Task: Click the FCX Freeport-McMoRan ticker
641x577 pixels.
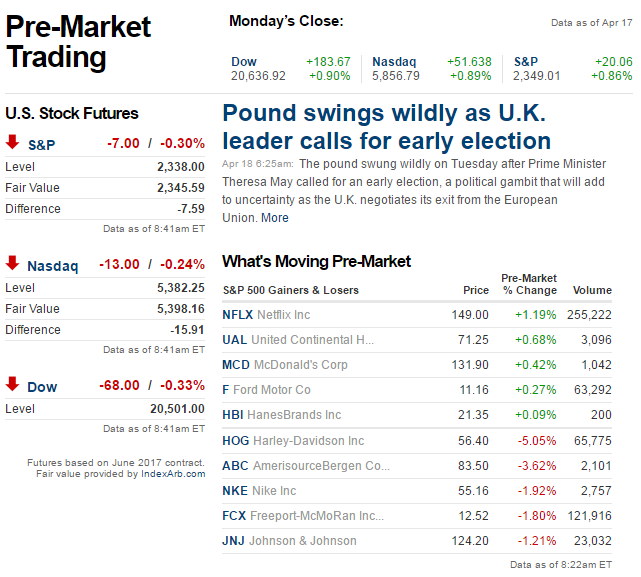Action: pos(235,516)
